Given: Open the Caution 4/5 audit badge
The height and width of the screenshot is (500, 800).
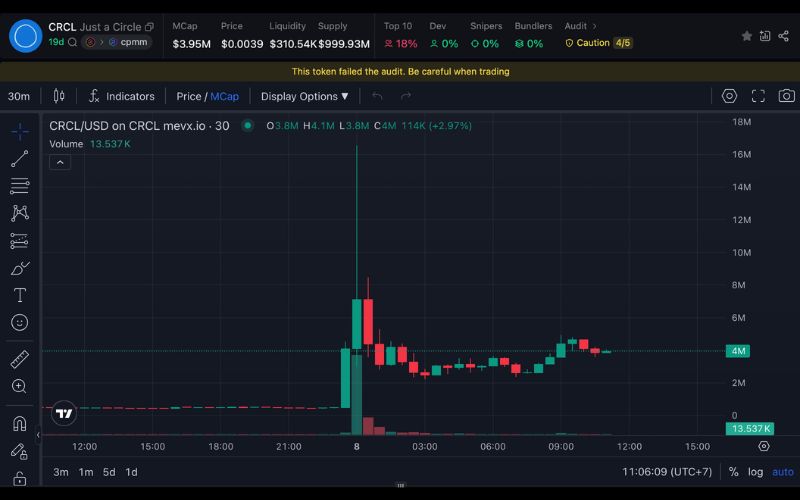Looking at the screenshot, I should pos(599,43).
